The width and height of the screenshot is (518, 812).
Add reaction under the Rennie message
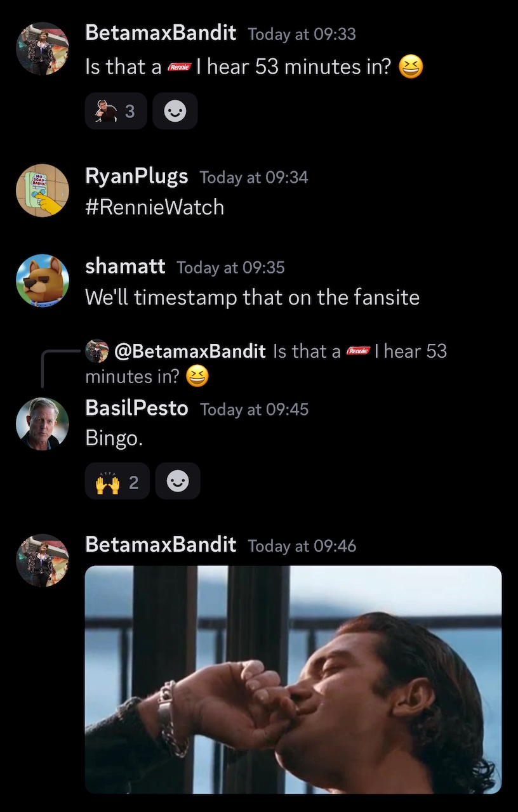[x=175, y=111]
